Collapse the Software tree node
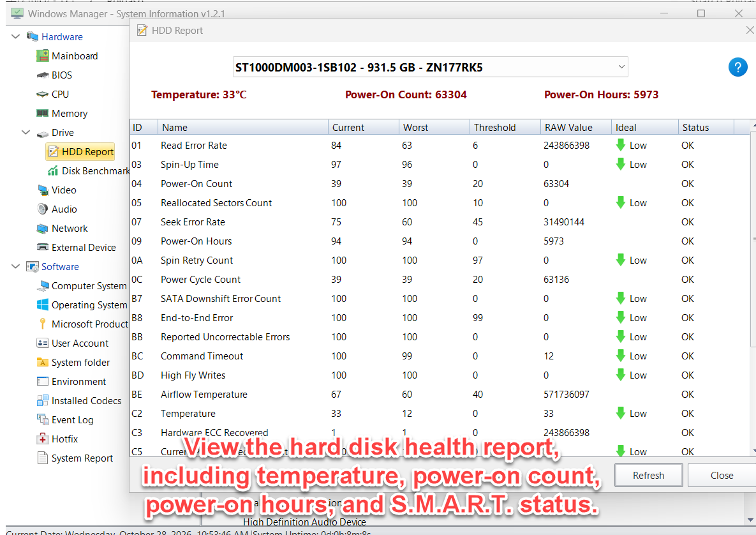756x535 pixels. click(15, 266)
